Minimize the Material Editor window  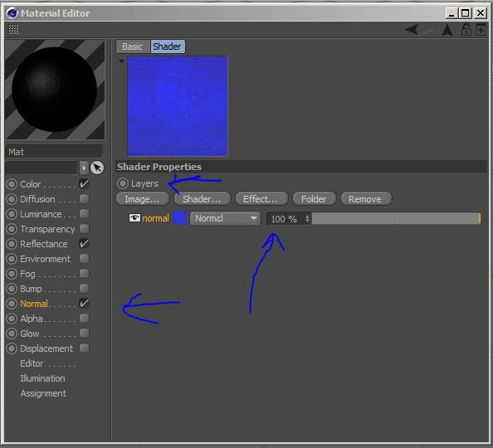[452, 13]
